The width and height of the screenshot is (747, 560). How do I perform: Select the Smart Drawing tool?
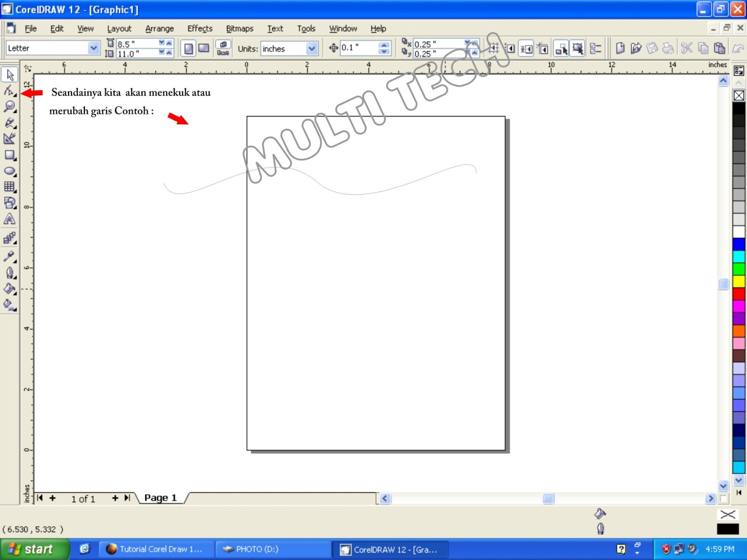click(9, 139)
